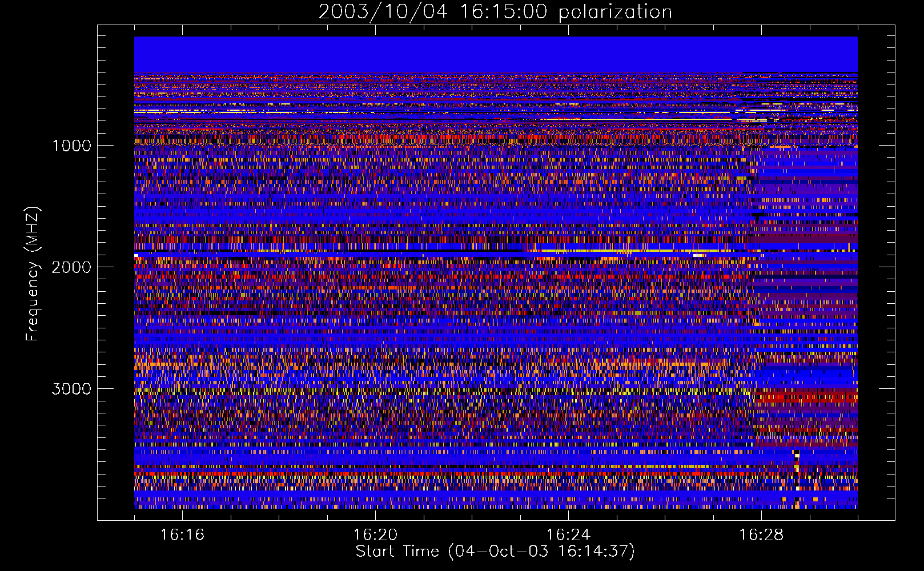Click the 16:24 time tick label
This screenshot has width=924, height=571.
(x=568, y=534)
